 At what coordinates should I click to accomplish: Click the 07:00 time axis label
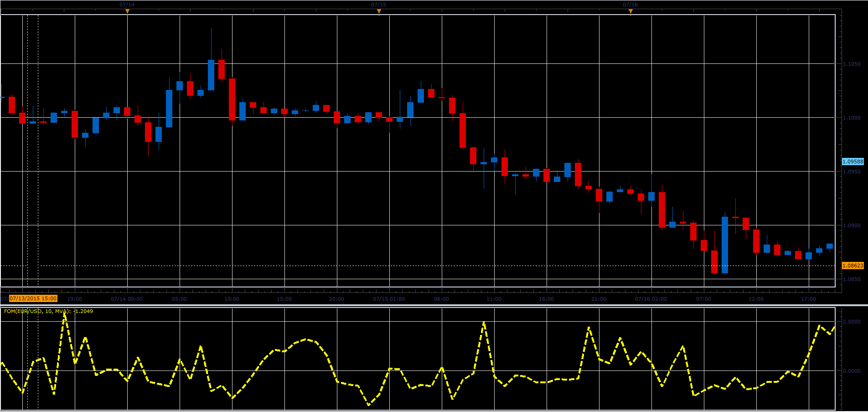[x=704, y=299]
